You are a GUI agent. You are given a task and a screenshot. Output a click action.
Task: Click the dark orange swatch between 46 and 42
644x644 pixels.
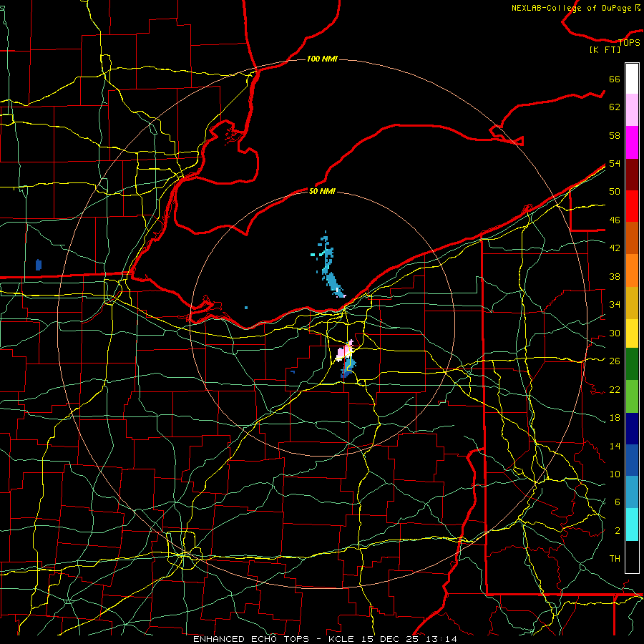632,238
